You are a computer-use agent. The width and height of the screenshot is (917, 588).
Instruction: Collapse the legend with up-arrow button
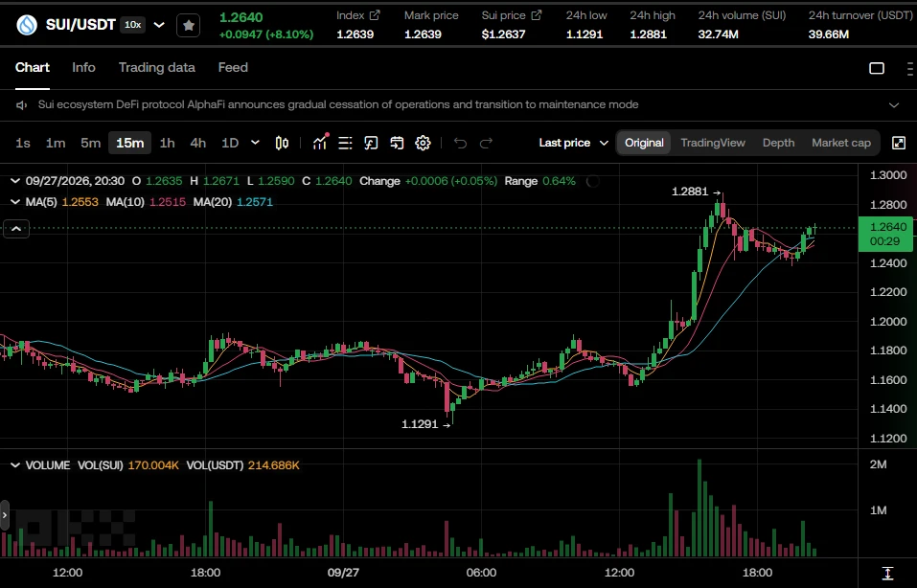click(x=16, y=229)
